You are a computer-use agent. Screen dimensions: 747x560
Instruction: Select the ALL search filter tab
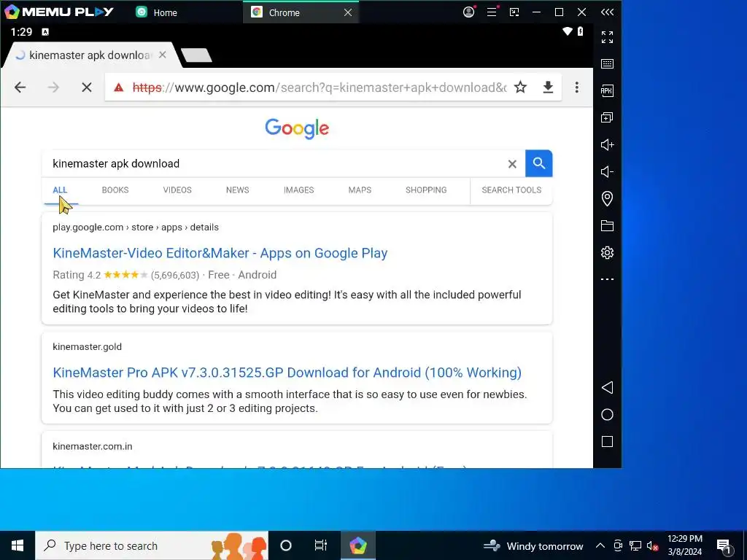pos(60,190)
